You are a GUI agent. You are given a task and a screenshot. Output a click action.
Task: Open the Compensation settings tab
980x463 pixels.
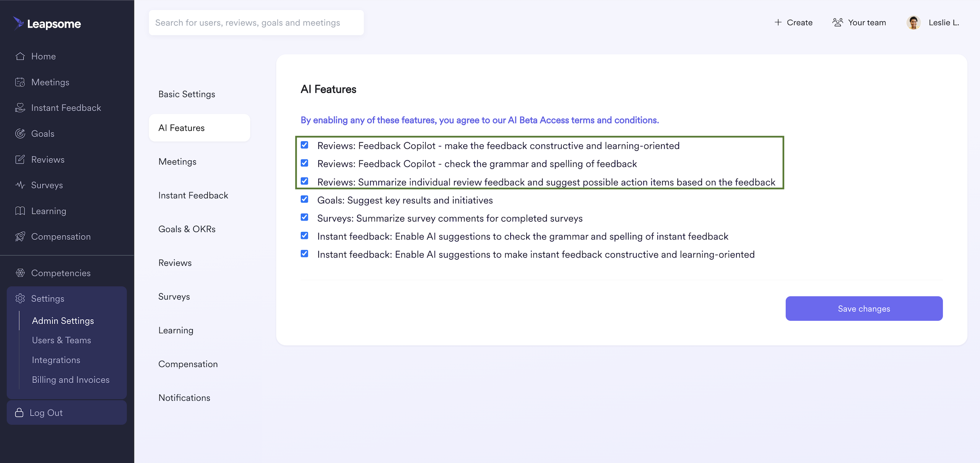[x=188, y=364]
